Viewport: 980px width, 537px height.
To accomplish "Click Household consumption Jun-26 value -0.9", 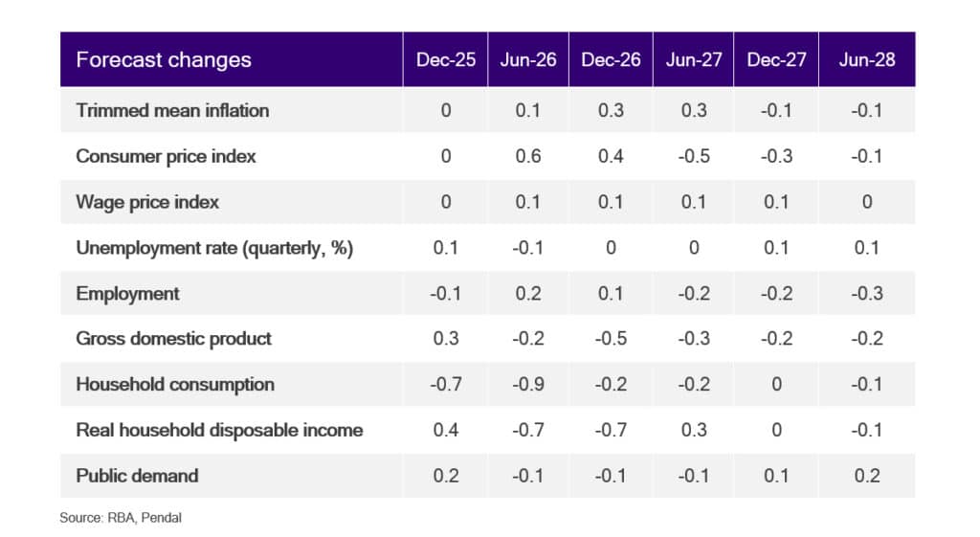I will [x=528, y=385].
